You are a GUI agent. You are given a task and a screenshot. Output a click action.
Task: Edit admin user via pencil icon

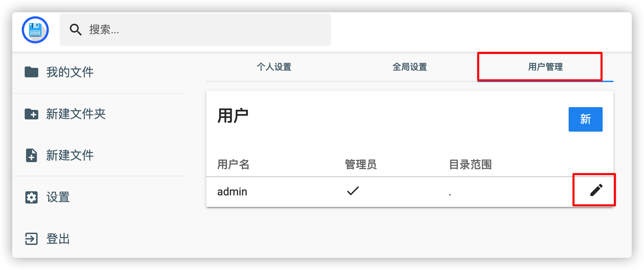(x=596, y=190)
